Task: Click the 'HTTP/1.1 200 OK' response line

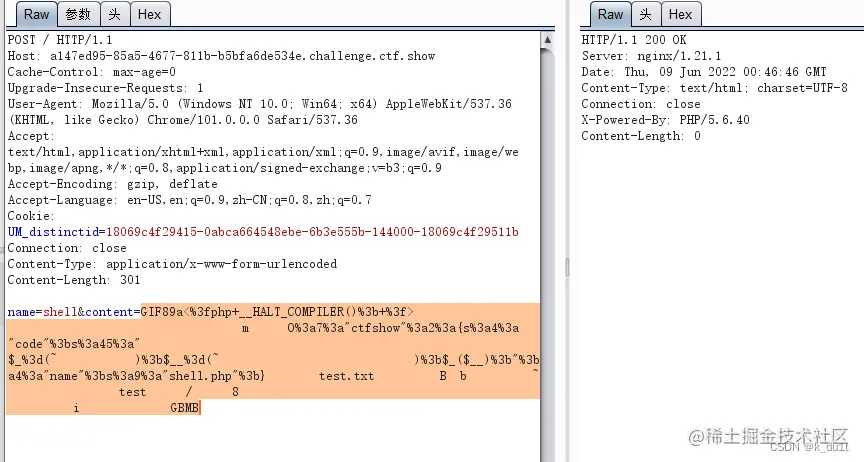Action: click(634, 40)
